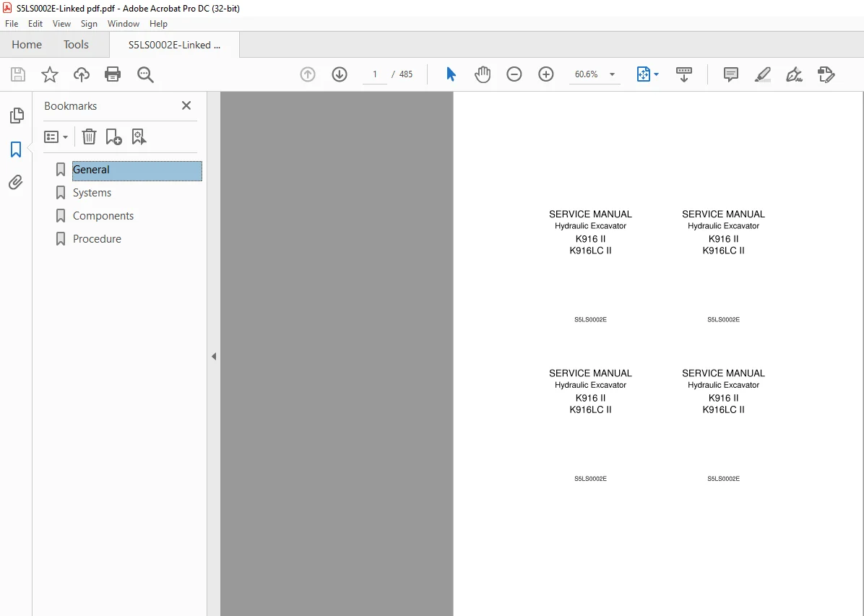864x616 pixels.
Task: Click the top-right SERVICE MANUAL heading
Action: coord(723,214)
